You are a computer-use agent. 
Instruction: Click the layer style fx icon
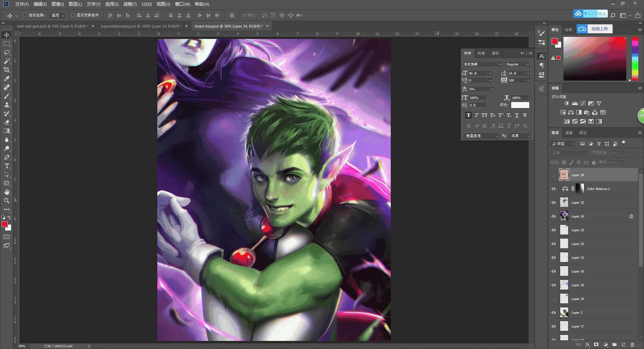click(587, 345)
